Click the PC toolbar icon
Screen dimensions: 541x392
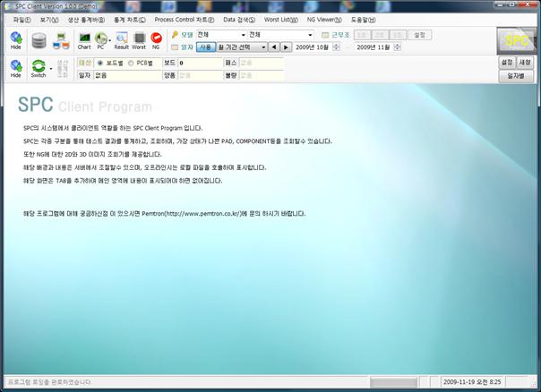101,38
